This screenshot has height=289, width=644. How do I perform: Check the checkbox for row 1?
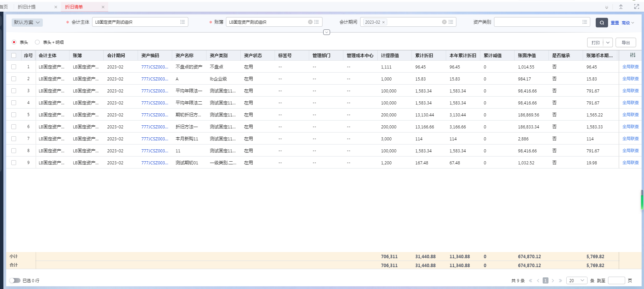pyautogui.click(x=14, y=67)
